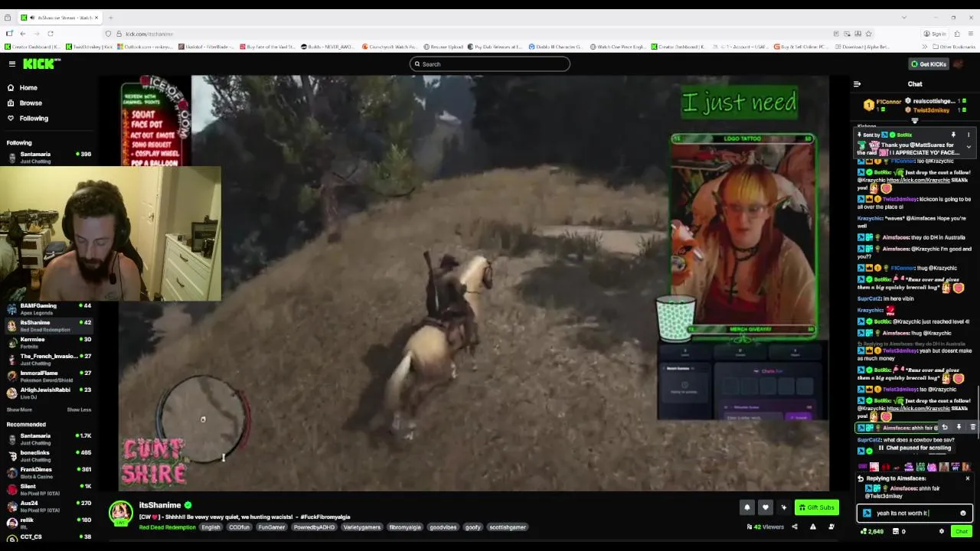Image resolution: width=980 pixels, height=551 pixels.
Task: Click the chat message input box
Action: [913, 514]
